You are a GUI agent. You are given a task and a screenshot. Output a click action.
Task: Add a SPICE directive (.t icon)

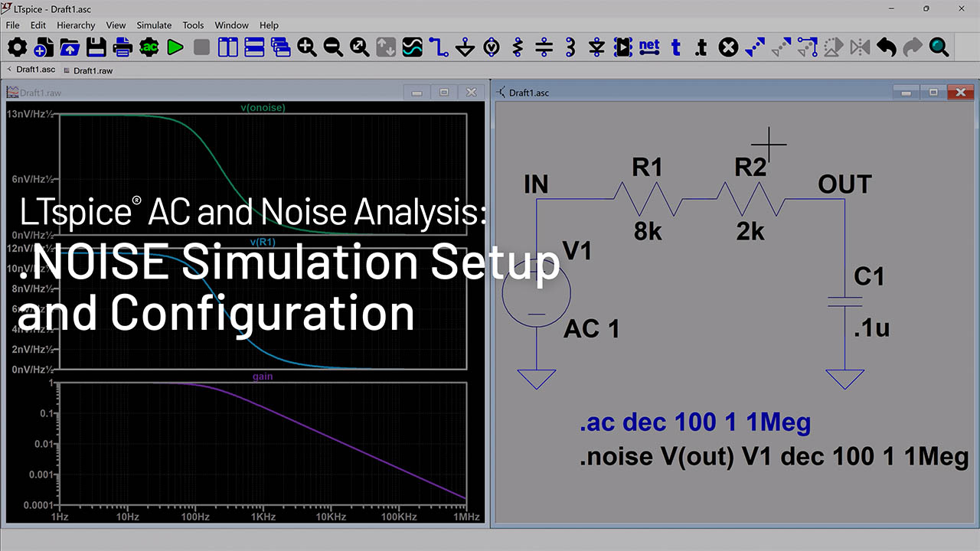(701, 47)
